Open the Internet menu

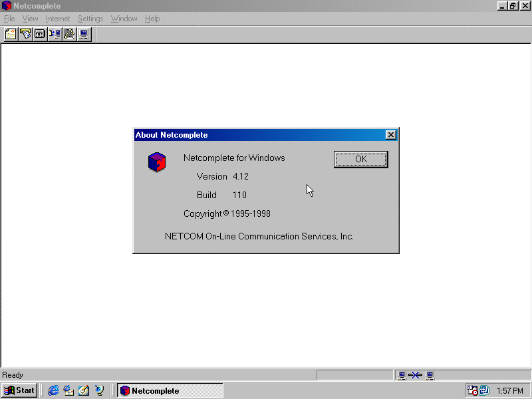click(x=58, y=19)
